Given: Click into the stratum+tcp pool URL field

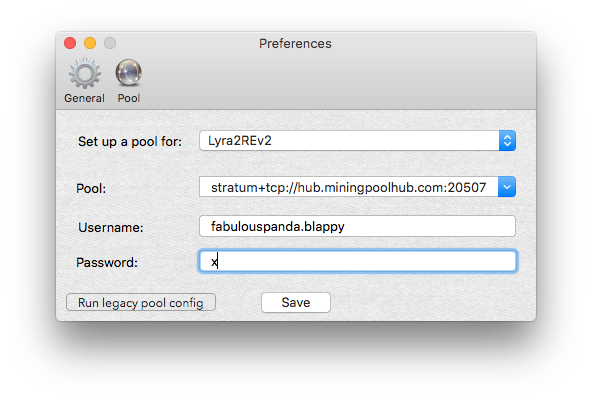Looking at the screenshot, I should (x=348, y=187).
